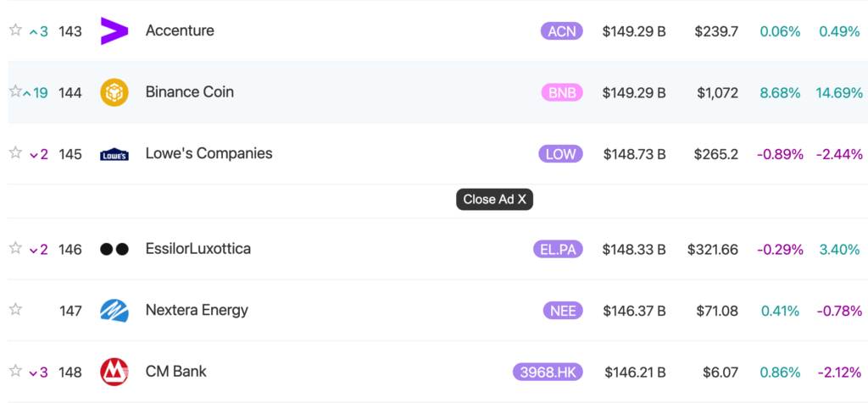Add CM Bank to favorites star
Image resolution: width=868 pixels, height=403 pixels.
[x=15, y=371]
